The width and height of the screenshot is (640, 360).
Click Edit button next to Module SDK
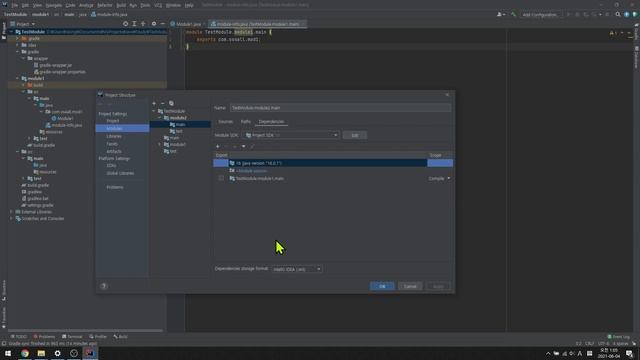355,135
